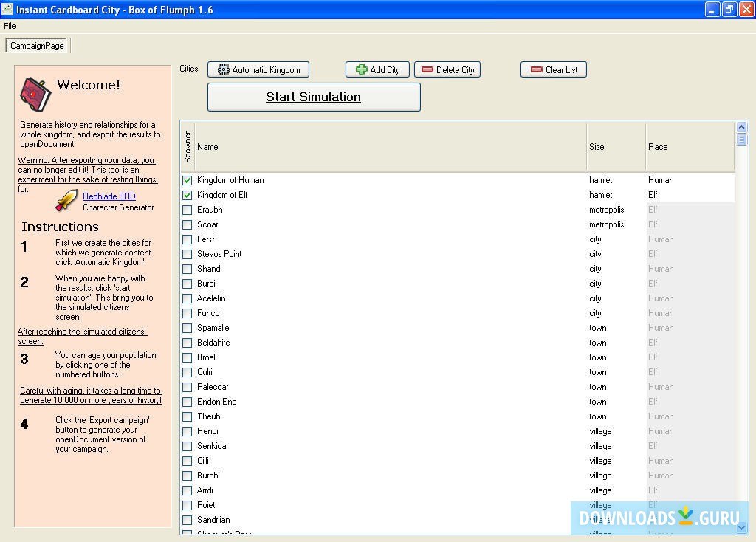Click the red Clear List icon

[537, 70]
